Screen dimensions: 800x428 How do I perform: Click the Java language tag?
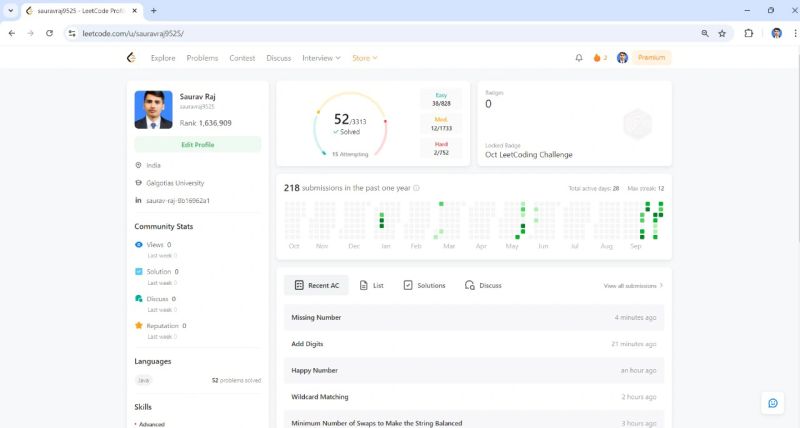point(144,380)
